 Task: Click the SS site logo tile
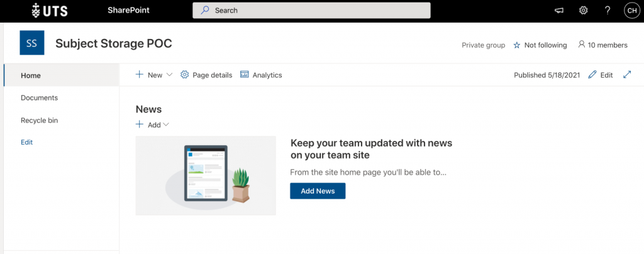click(31, 43)
